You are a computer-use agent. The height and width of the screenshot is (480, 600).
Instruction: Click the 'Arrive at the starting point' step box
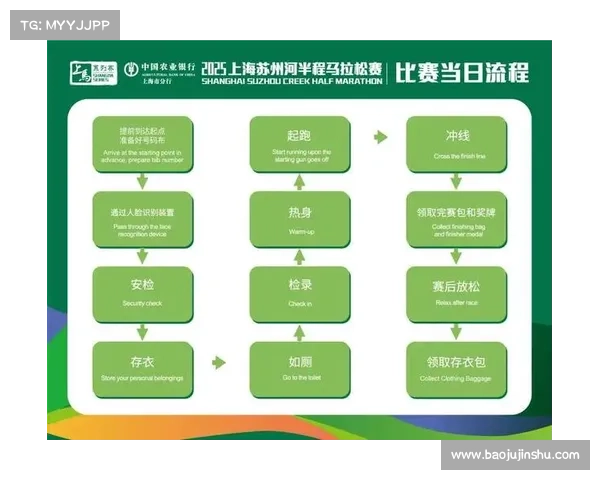point(143,145)
